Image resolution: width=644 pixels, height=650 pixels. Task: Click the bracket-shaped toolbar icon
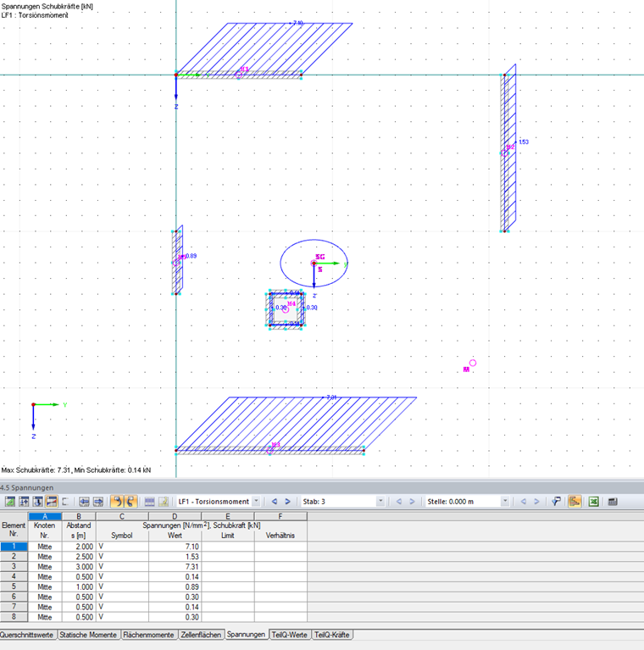point(65,502)
